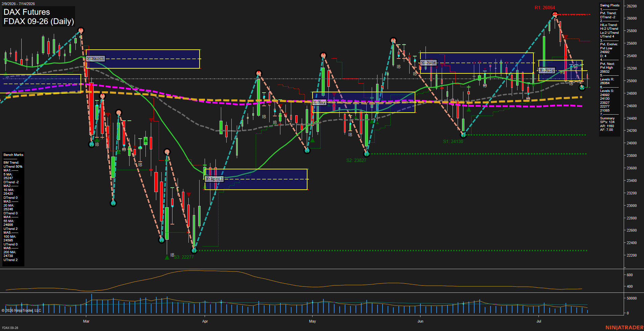Select the swing pivot high marker at R1
This screenshot has height=331, width=644.
tap(555, 14)
